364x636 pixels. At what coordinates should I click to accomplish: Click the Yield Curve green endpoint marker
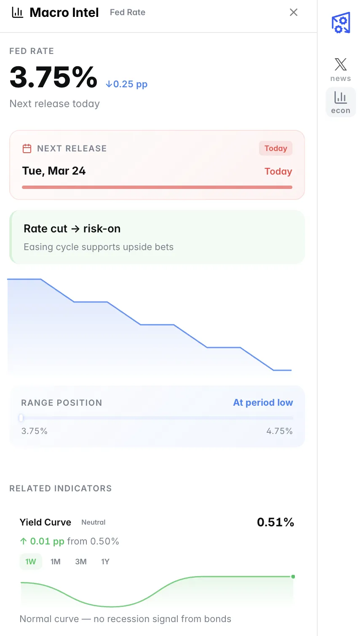[x=293, y=577]
